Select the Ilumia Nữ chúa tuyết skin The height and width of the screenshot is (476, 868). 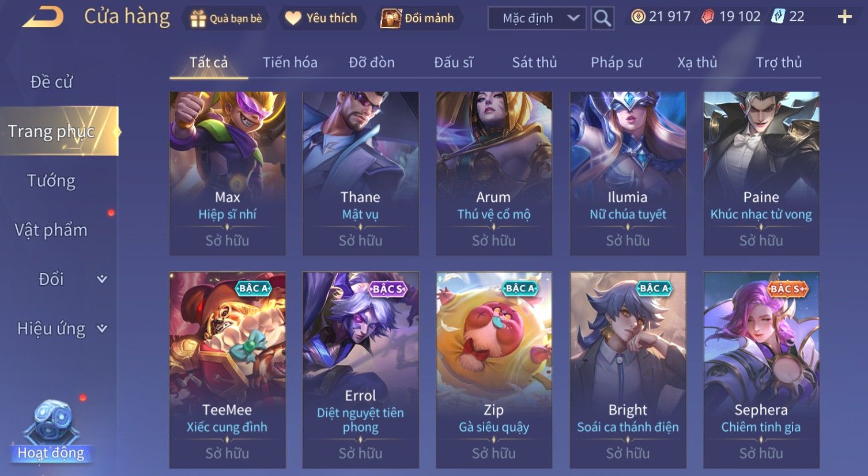[x=628, y=173]
